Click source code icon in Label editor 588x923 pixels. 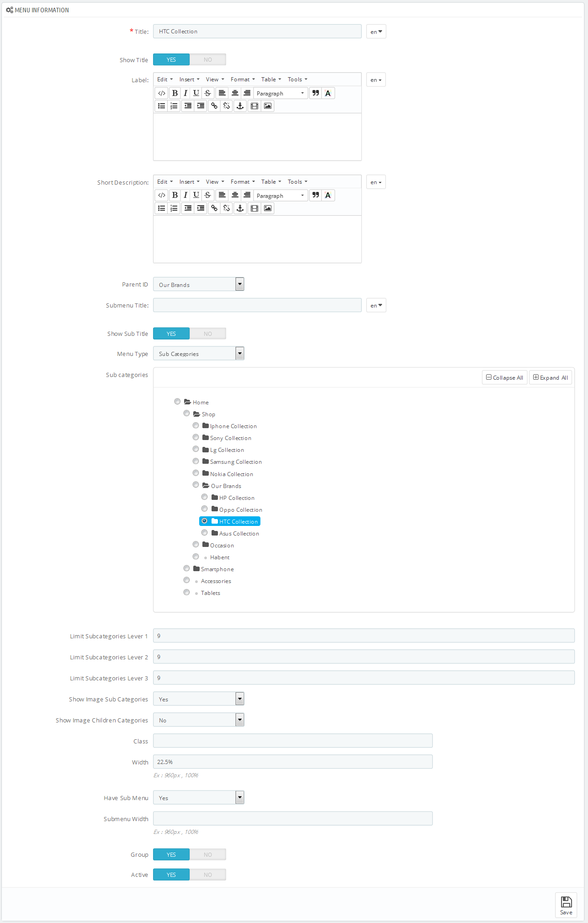click(162, 93)
